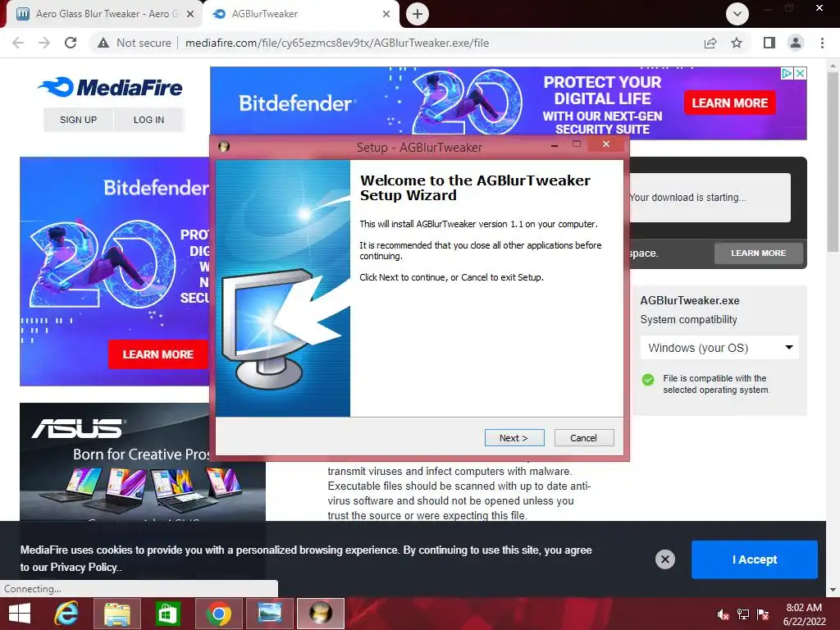Click the AGBlurTweaker setup title bar icon
Image resolution: width=840 pixels, height=630 pixels.
click(224, 146)
